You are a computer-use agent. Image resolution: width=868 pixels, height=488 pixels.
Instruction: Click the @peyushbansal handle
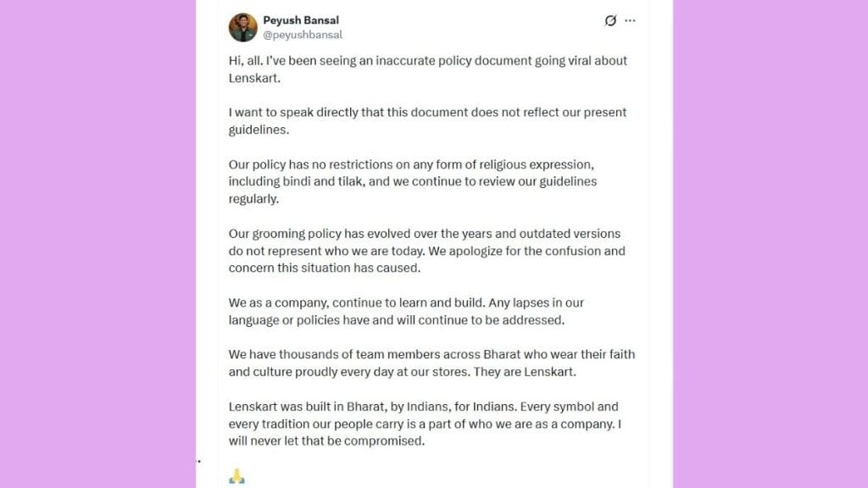click(303, 36)
